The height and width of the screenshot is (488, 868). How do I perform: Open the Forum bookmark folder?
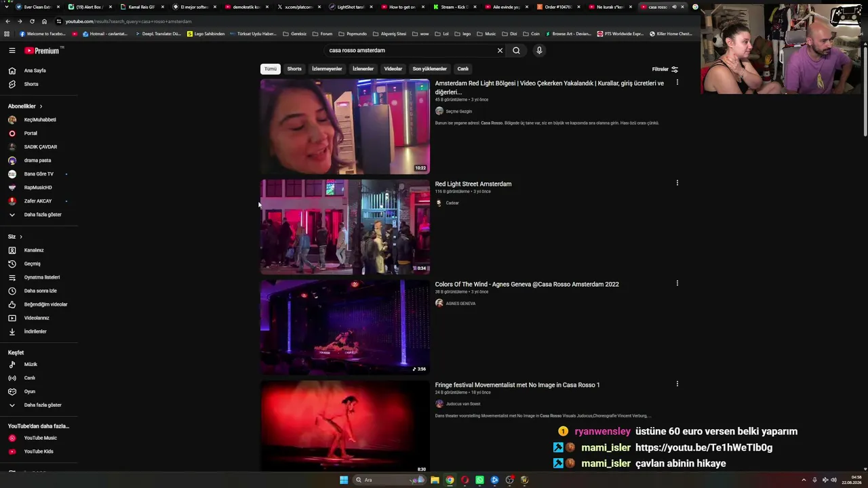point(323,34)
